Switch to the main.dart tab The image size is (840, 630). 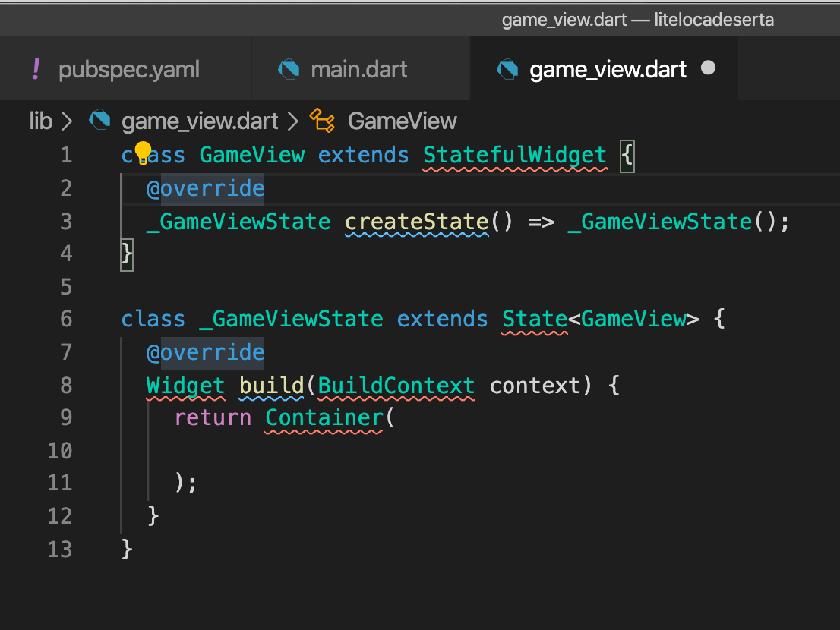(x=358, y=70)
